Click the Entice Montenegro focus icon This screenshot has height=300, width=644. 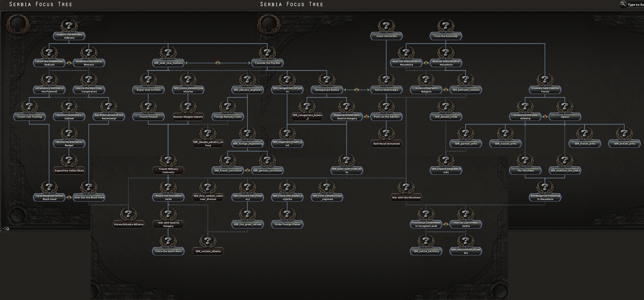386,80
